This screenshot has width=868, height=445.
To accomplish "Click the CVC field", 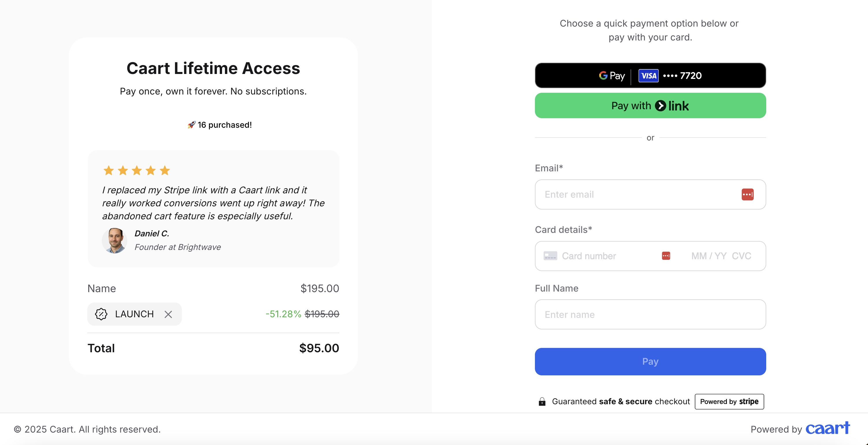I will click(741, 256).
